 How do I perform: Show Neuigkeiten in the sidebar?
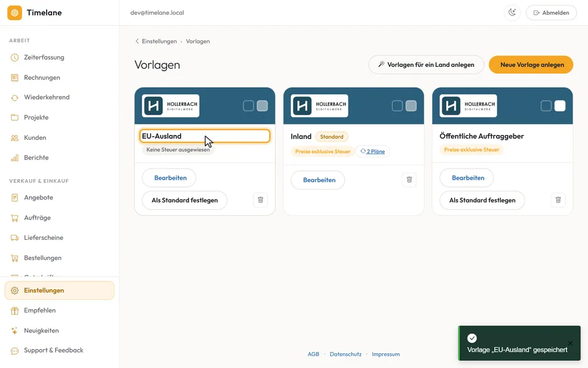pos(59,331)
